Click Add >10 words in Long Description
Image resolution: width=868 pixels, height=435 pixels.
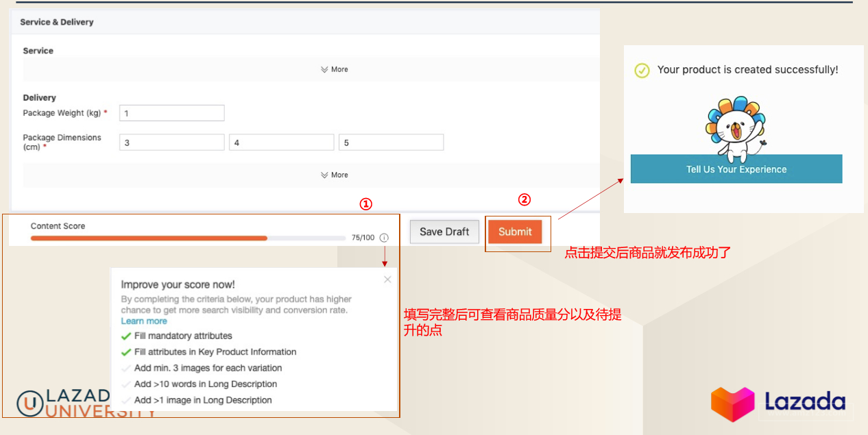(x=200, y=384)
